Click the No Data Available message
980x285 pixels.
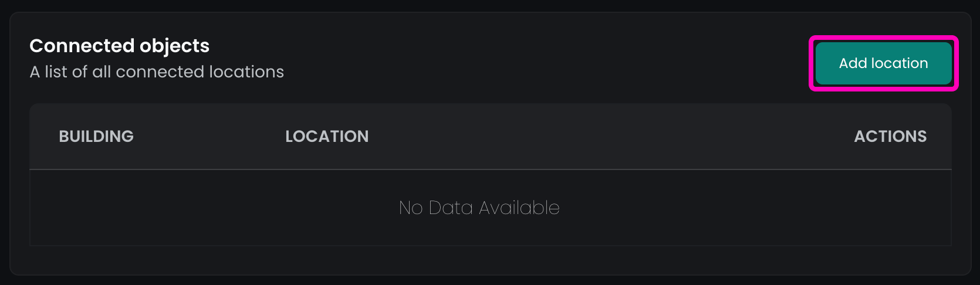point(479,208)
